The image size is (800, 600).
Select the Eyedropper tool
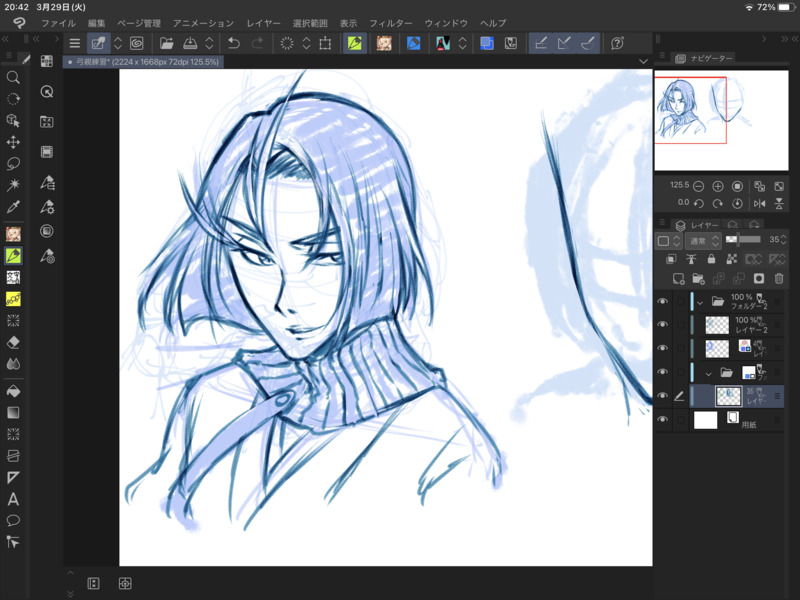point(13,207)
